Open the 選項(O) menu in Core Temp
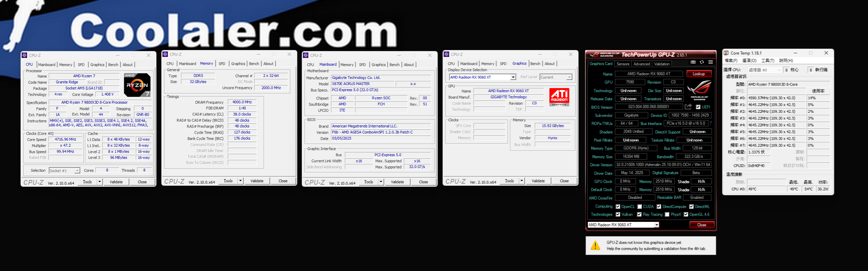The image size is (868, 271). click(x=749, y=61)
